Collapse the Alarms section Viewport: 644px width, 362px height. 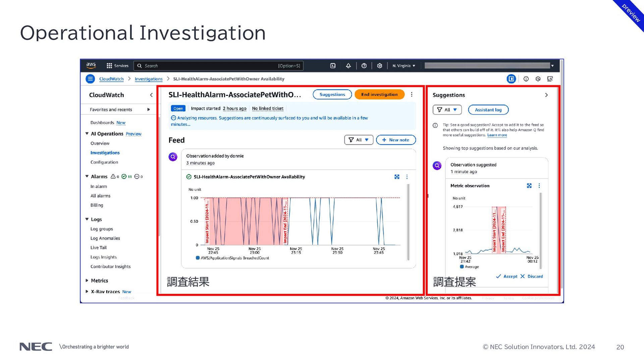pyautogui.click(x=87, y=176)
